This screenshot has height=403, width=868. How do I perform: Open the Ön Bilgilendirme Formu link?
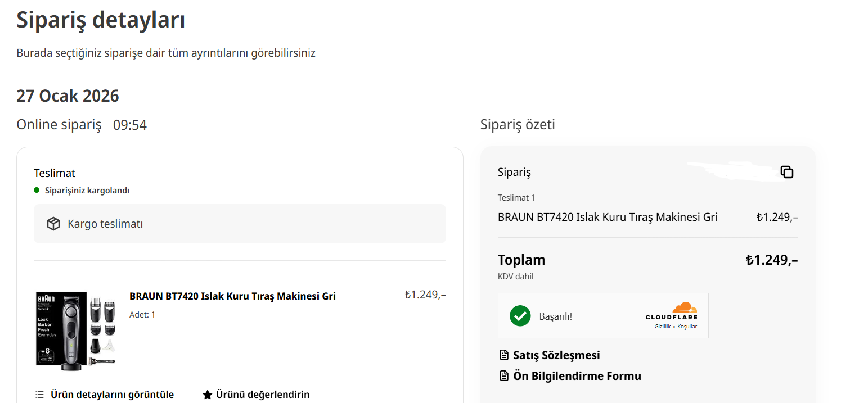pos(577,376)
